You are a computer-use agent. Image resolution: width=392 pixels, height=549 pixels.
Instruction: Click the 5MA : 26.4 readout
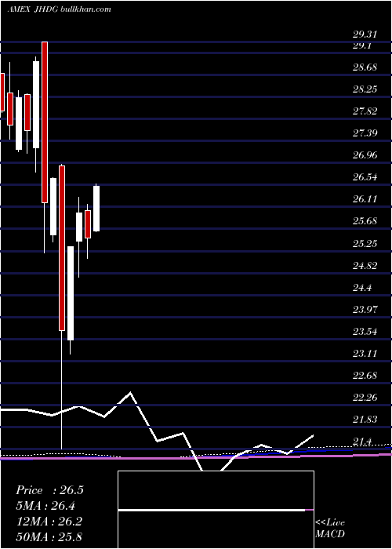point(45,506)
